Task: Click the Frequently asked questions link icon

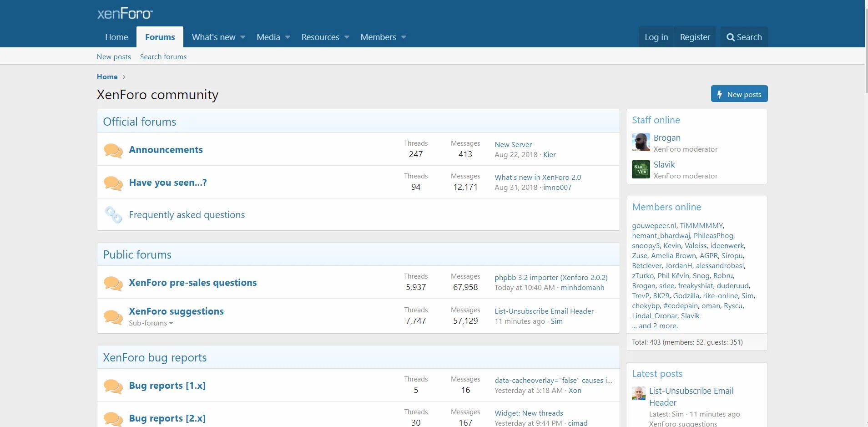Action: pyautogui.click(x=113, y=215)
